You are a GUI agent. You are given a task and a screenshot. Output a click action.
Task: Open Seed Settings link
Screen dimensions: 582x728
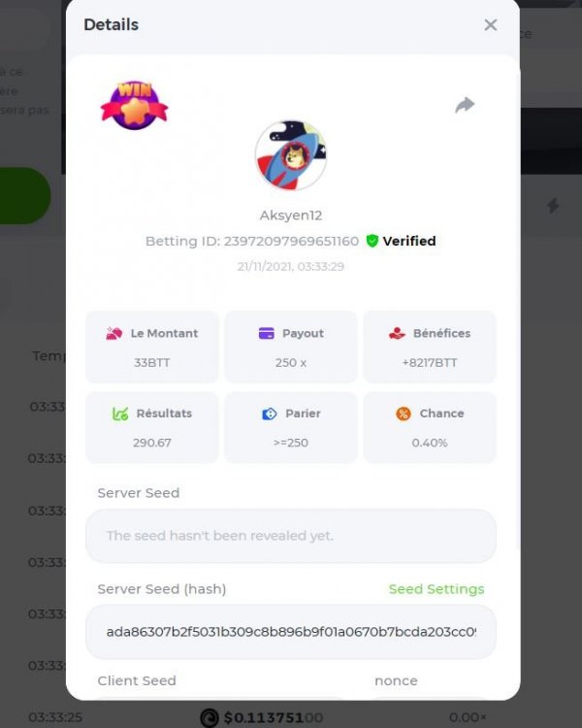(x=436, y=589)
